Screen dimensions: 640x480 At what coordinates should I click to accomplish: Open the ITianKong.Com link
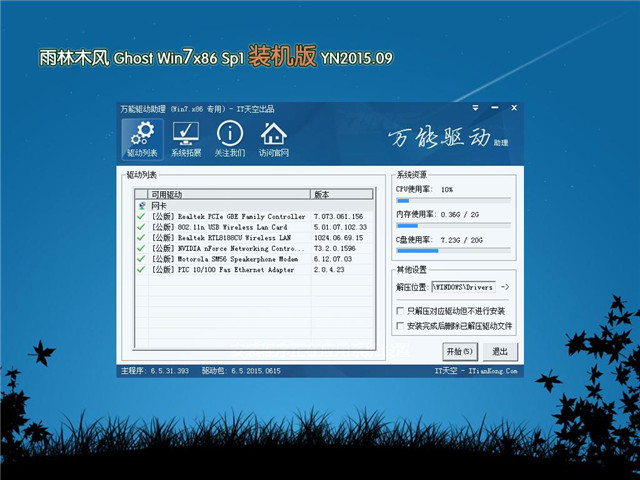click(x=493, y=371)
